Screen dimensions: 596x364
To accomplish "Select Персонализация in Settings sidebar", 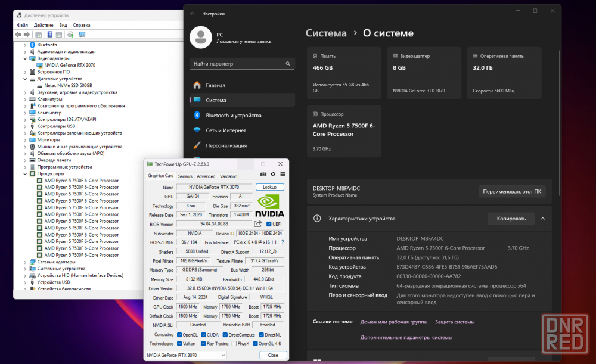I will point(242,145).
